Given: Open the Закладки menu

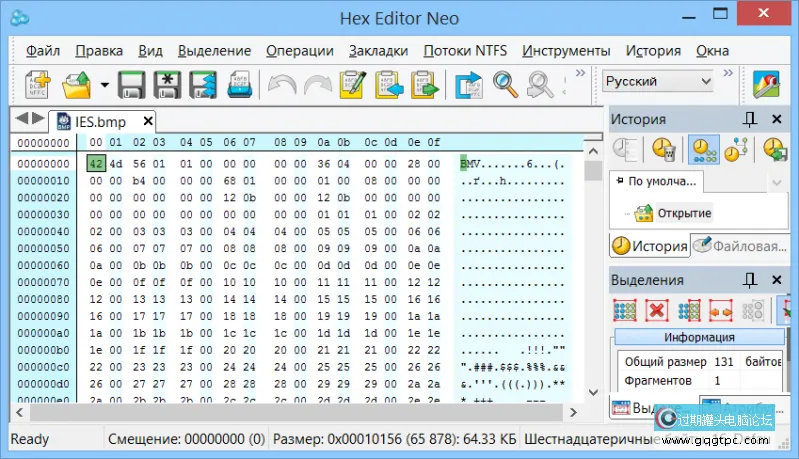Looking at the screenshot, I should (x=378, y=51).
